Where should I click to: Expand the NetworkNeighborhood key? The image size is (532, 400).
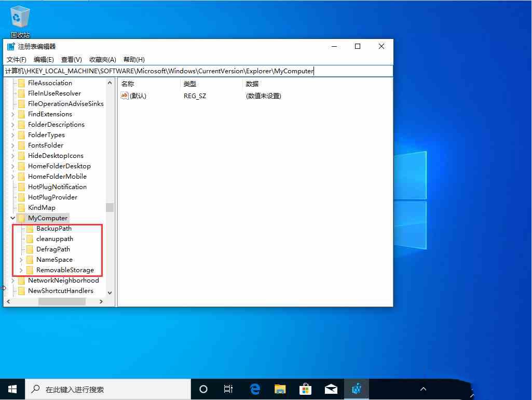tap(13, 281)
